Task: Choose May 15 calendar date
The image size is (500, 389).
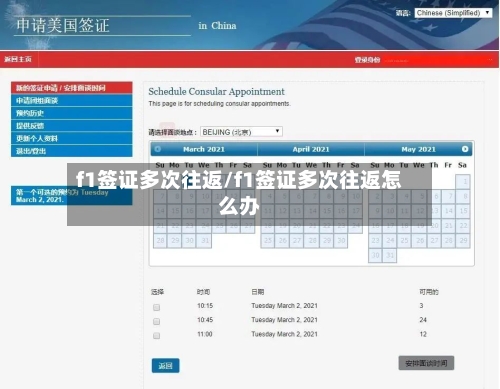Action: 463,211
